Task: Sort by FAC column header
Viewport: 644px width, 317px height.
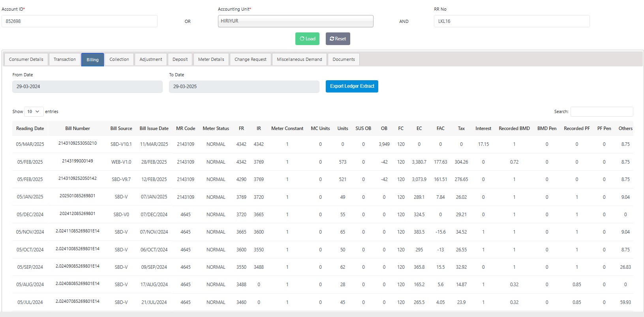Action: pos(441,128)
